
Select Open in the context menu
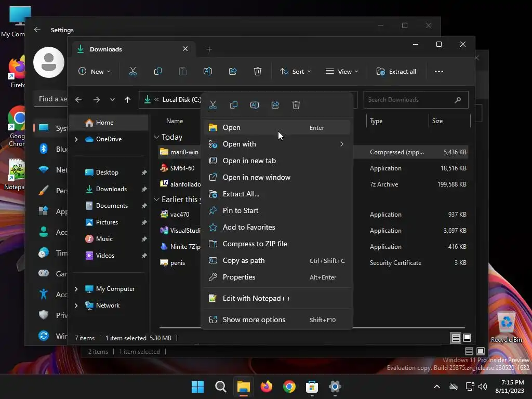click(277, 128)
